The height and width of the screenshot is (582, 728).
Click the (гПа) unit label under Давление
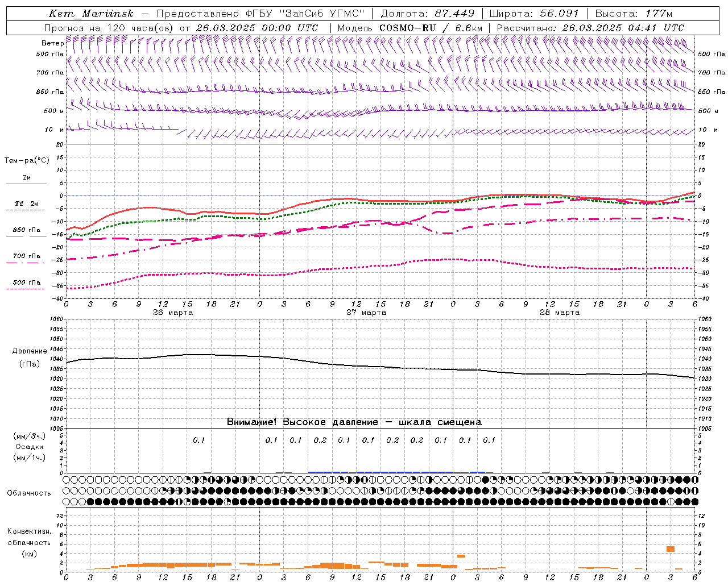[x=30, y=364]
